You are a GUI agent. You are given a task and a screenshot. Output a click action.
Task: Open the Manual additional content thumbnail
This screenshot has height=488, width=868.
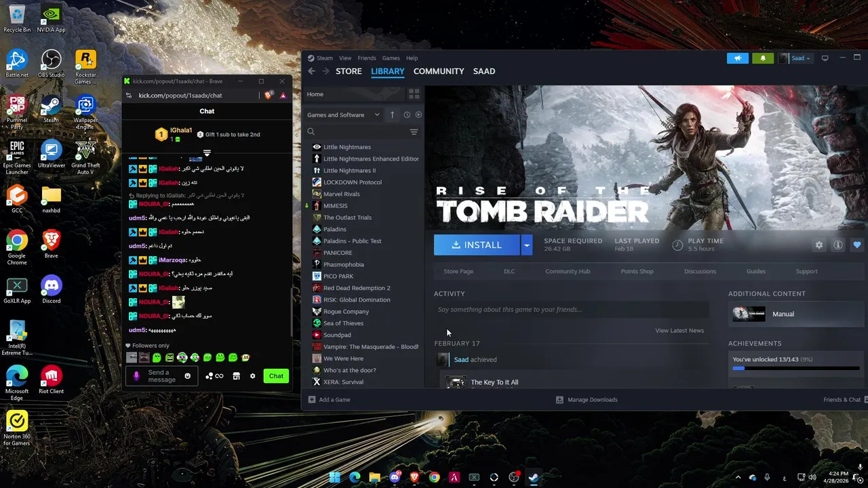click(749, 314)
